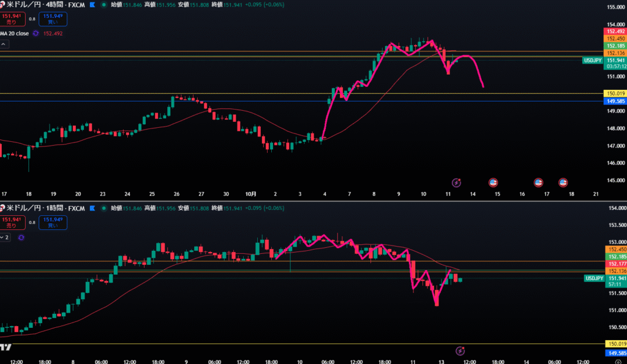Viewport: 627px width, 364px height.
Task: Click the sell button on the 4-hour chart
Action: tap(11, 19)
